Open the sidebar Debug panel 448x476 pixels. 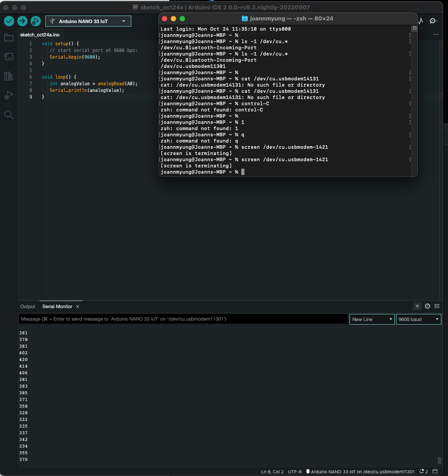pos(8,95)
